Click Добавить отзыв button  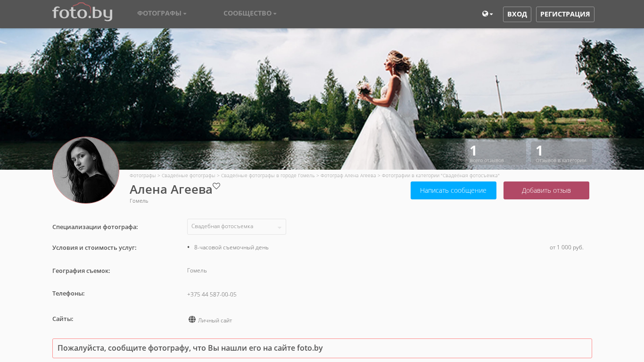coord(546,190)
